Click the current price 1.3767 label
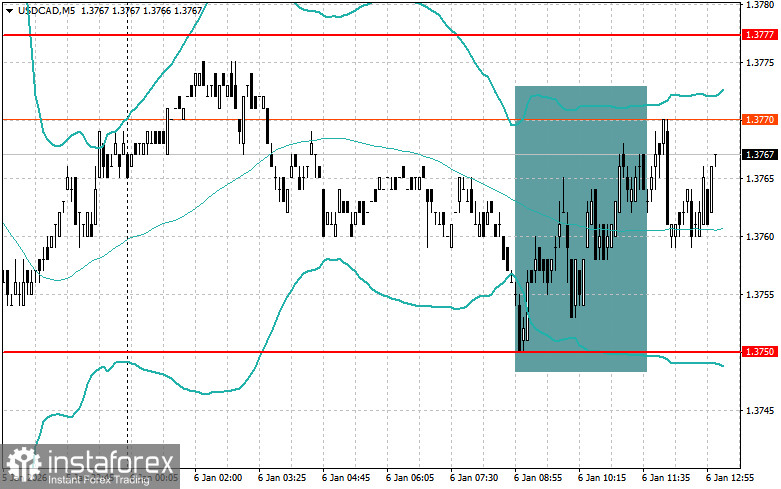The image size is (781, 489). 760,154
